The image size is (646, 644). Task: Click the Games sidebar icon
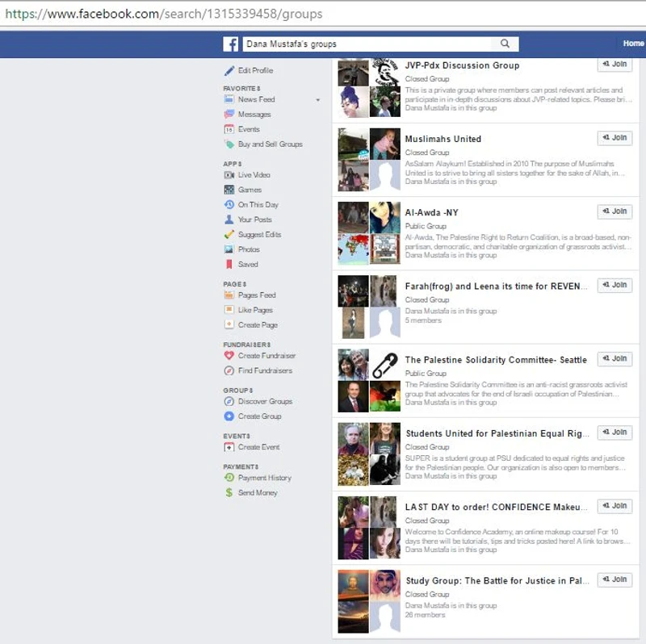pyautogui.click(x=229, y=190)
